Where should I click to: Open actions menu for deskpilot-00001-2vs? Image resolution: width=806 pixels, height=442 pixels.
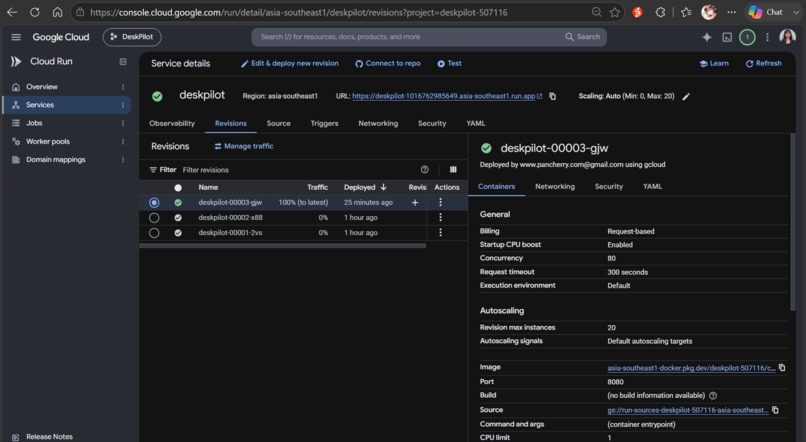click(441, 233)
